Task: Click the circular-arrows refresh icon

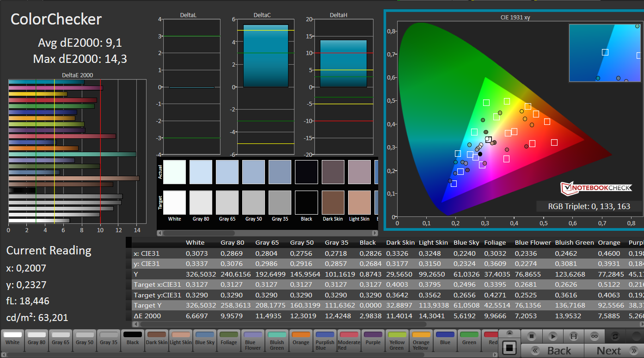Action: coord(615,336)
